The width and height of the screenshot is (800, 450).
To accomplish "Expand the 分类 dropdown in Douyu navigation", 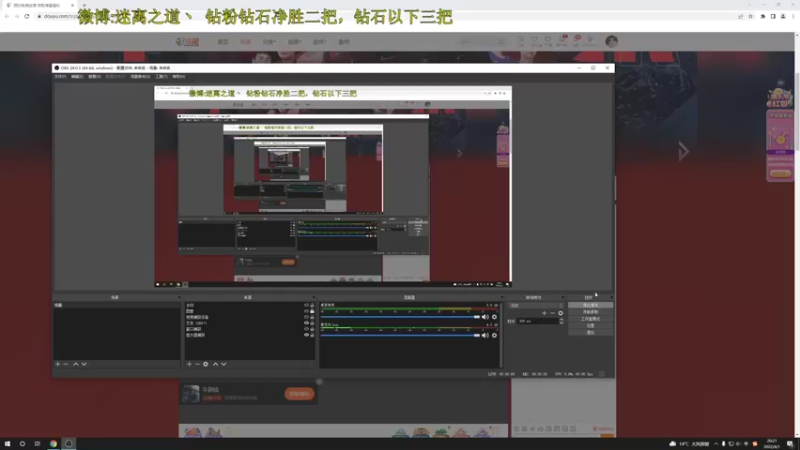I will tap(269, 42).
